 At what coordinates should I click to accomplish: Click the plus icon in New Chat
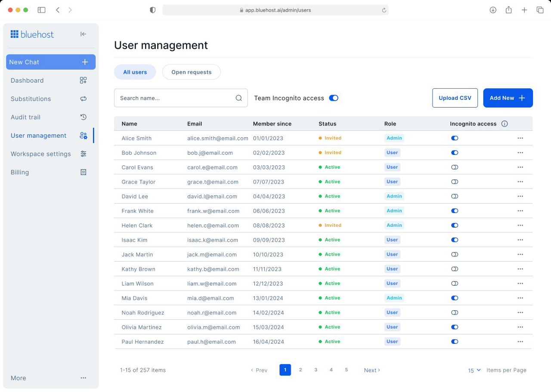click(x=85, y=62)
